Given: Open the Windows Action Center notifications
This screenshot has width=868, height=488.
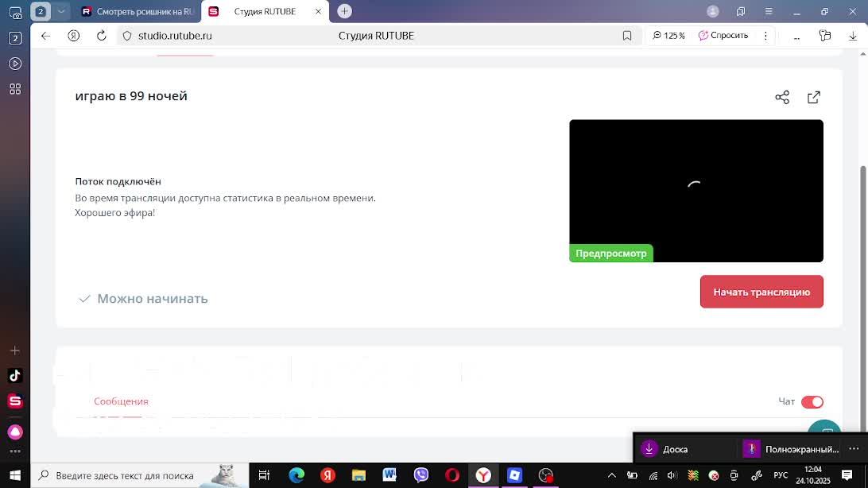Looking at the screenshot, I should (847, 475).
